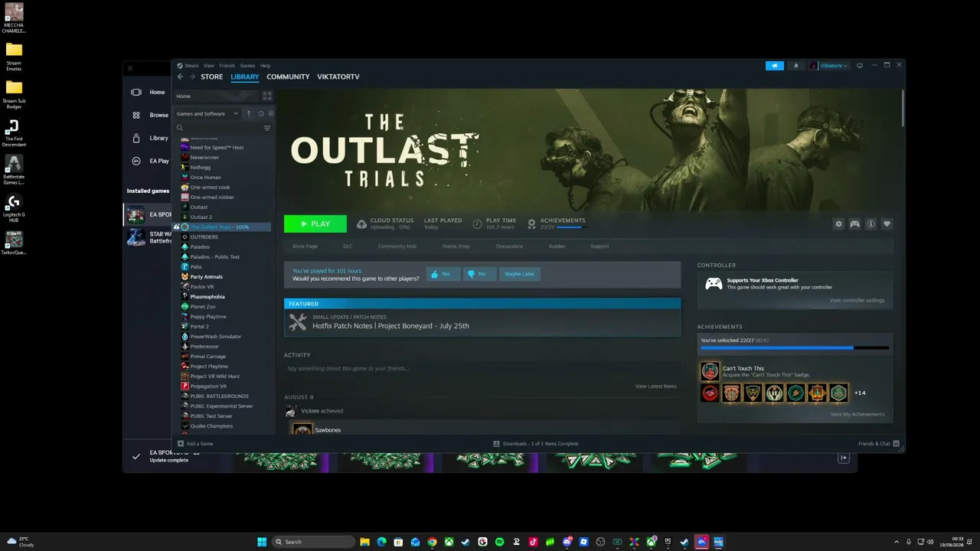Click the Cloud Status upload icon

pyautogui.click(x=361, y=224)
